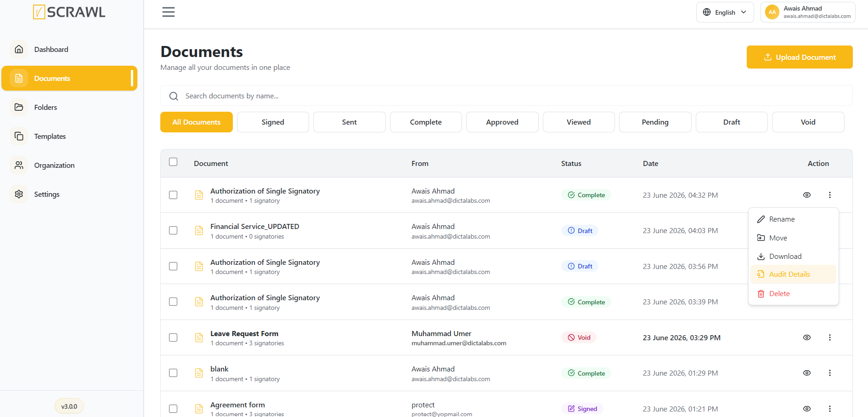Screen dimensions: 868x417
Task: Click the file icon of blank
Action: (199, 373)
